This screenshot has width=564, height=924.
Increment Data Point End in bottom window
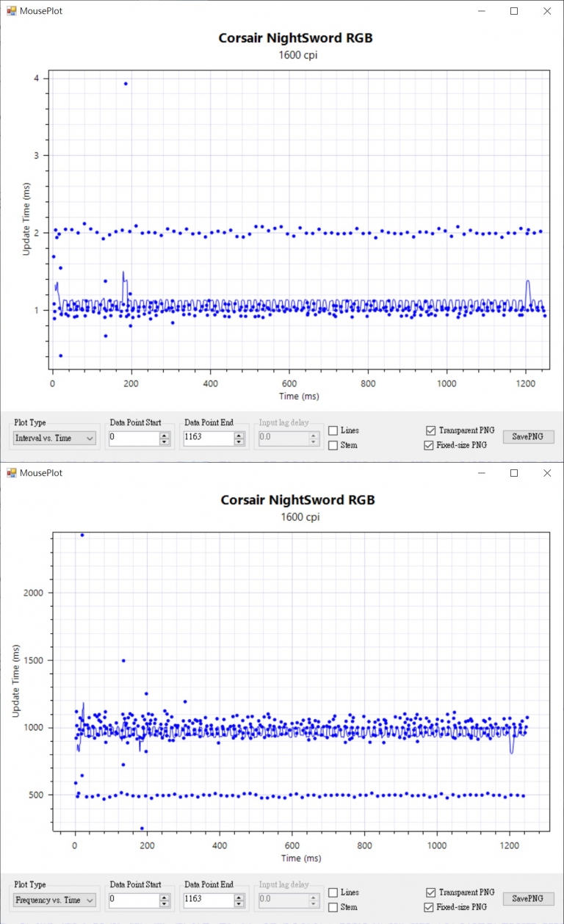(x=239, y=897)
